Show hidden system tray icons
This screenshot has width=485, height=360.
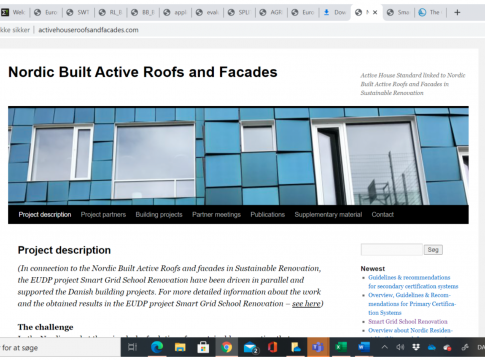(384, 347)
